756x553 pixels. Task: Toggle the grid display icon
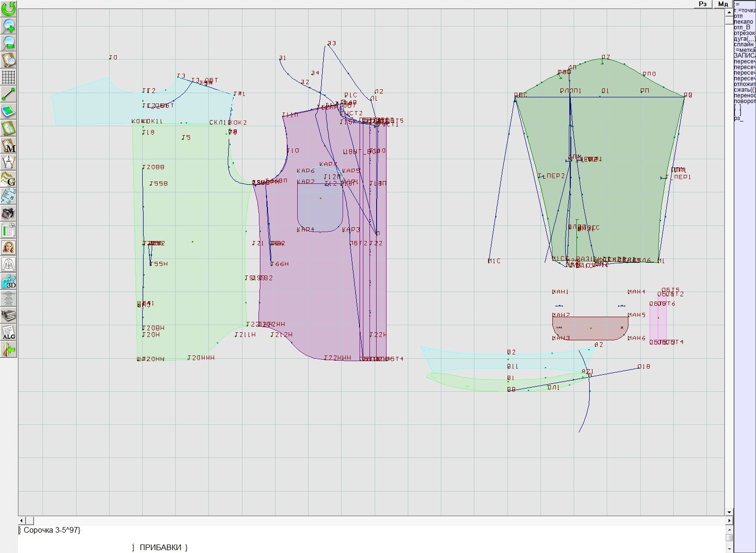point(9,77)
